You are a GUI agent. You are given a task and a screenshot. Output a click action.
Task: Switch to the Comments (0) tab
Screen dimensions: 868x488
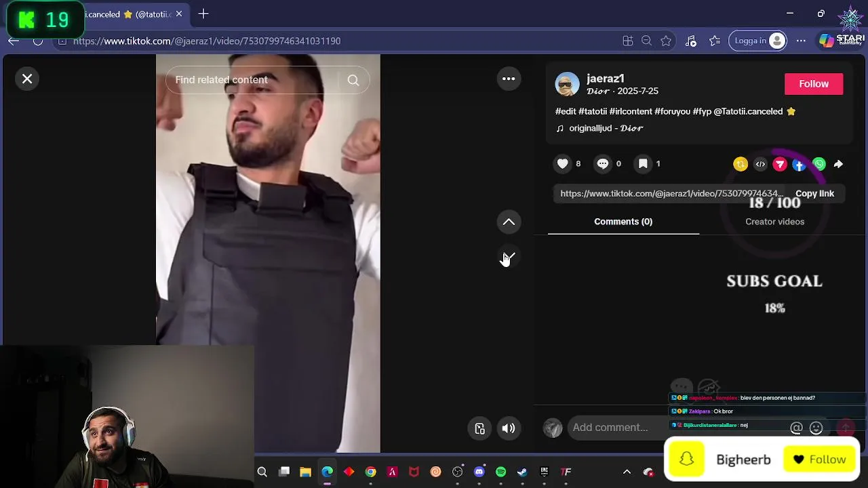click(623, 222)
